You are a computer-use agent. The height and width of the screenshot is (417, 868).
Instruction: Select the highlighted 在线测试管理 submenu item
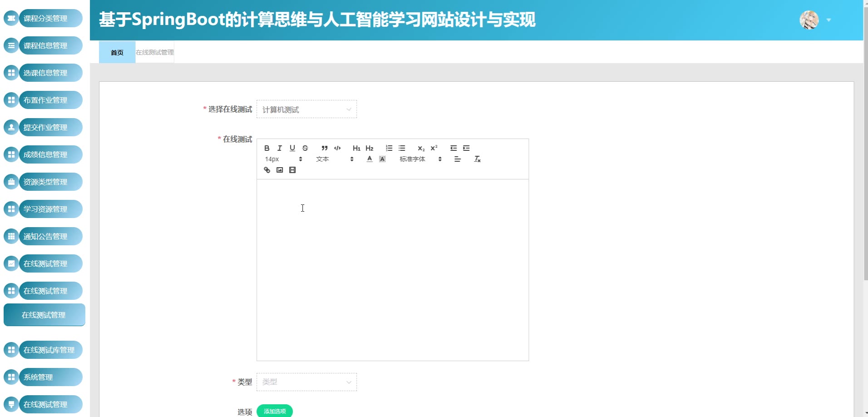click(x=44, y=315)
